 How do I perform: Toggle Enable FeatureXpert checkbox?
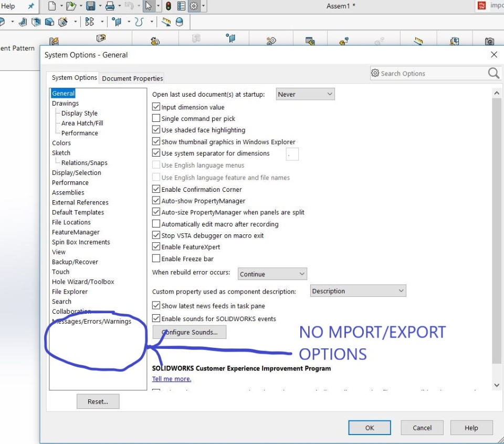(x=156, y=247)
